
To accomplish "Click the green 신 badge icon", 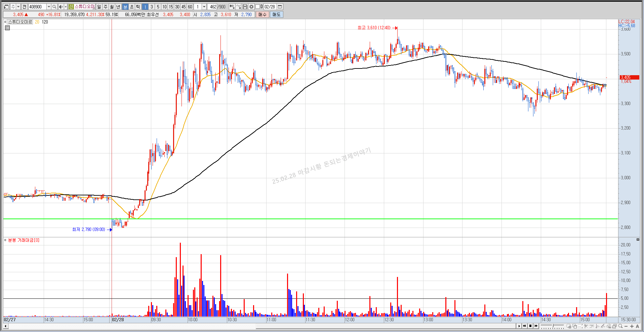I will tap(71, 7).
